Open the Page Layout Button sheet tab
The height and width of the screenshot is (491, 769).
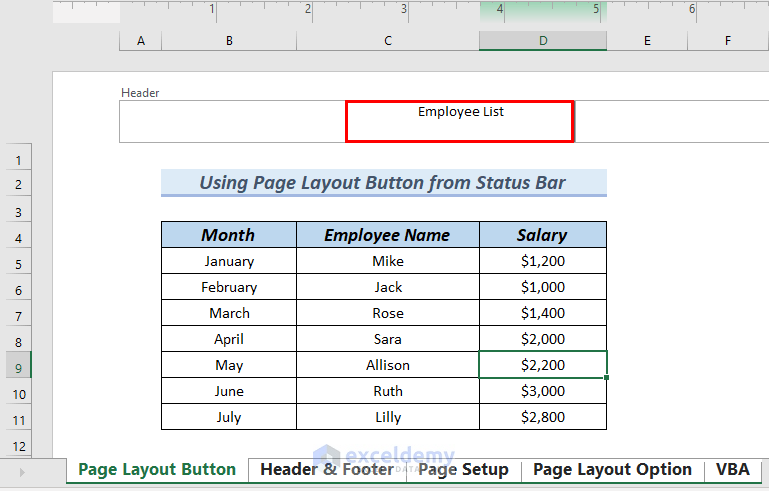coord(157,470)
